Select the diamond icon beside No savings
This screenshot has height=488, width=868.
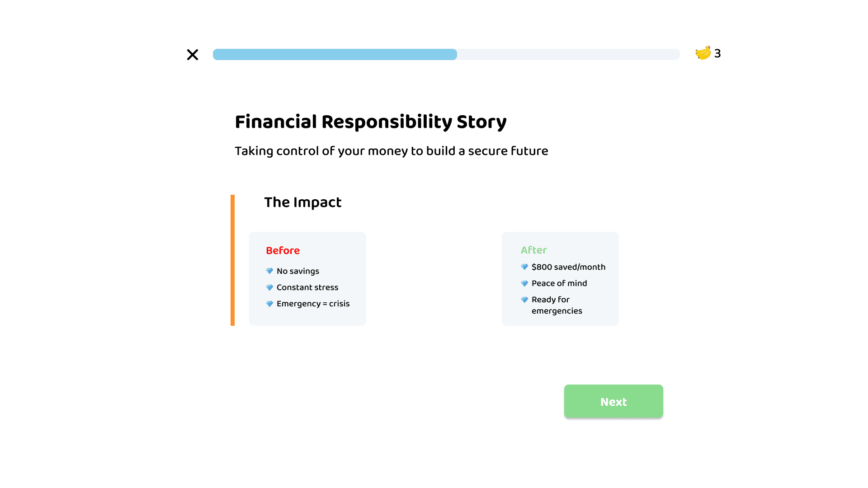[x=269, y=271]
